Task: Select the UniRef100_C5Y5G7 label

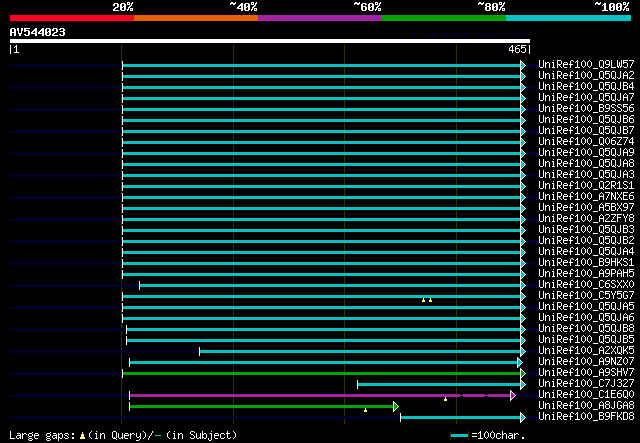Action: [x=586, y=296]
